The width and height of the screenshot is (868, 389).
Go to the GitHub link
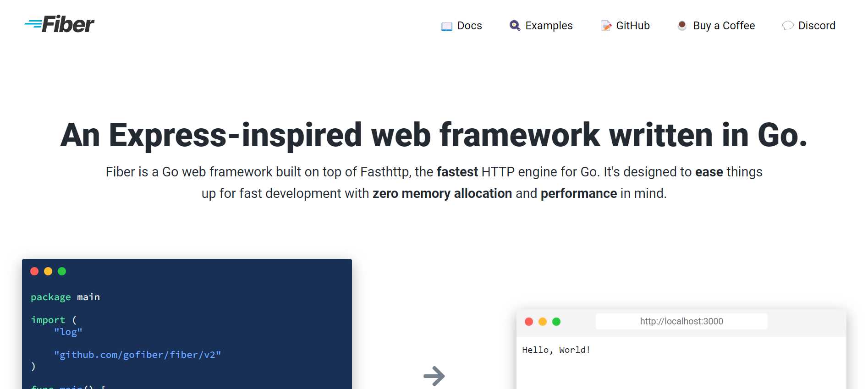[633, 26]
